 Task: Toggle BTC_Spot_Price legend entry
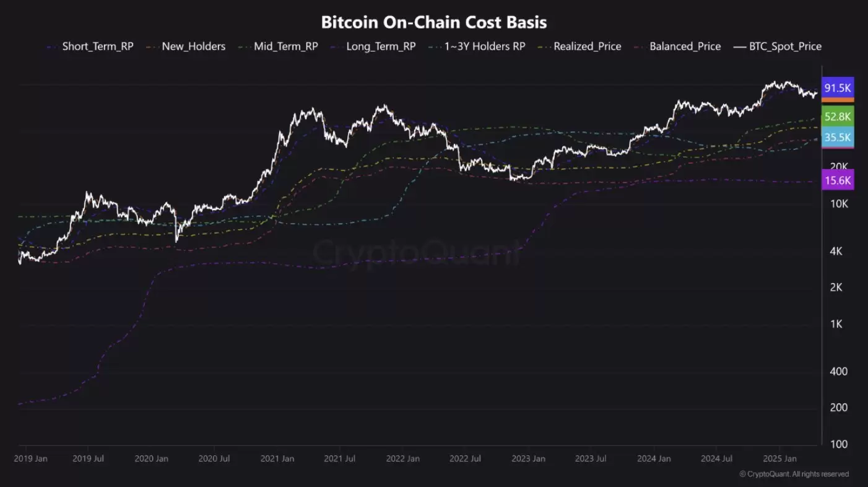pyautogui.click(x=785, y=46)
